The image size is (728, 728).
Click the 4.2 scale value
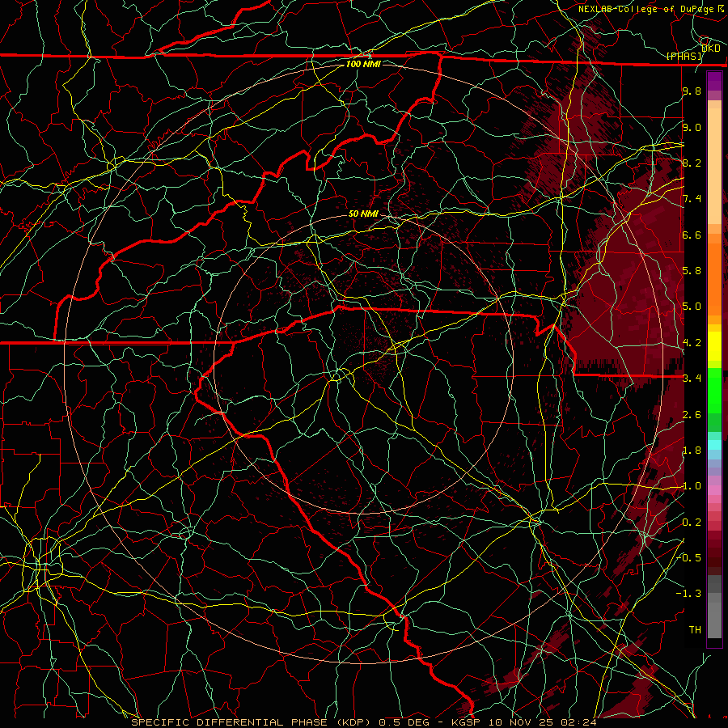click(x=692, y=343)
